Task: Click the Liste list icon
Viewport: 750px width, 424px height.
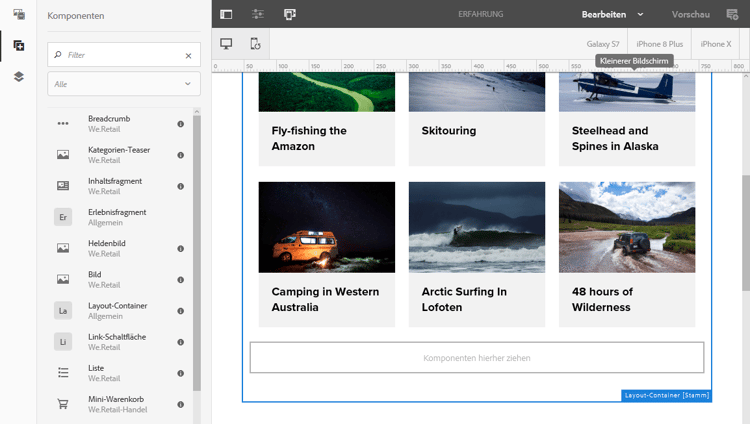Action: pyautogui.click(x=63, y=372)
